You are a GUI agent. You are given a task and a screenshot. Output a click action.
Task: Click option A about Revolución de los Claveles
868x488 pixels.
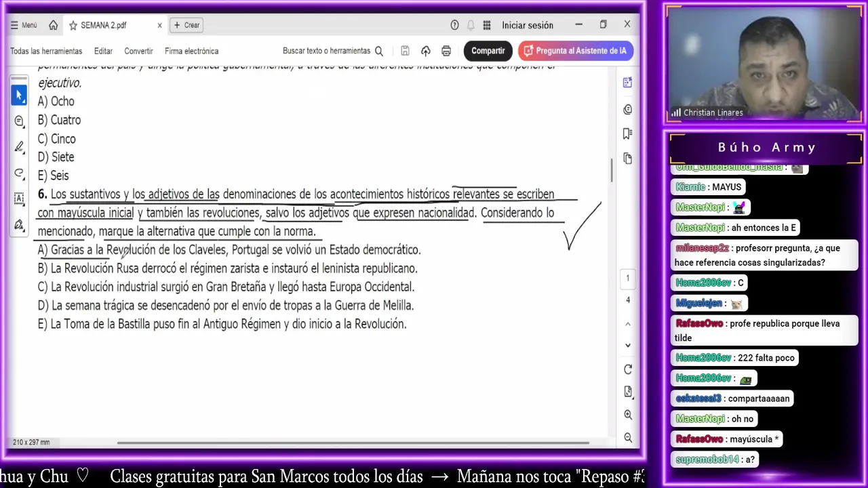[x=229, y=250]
